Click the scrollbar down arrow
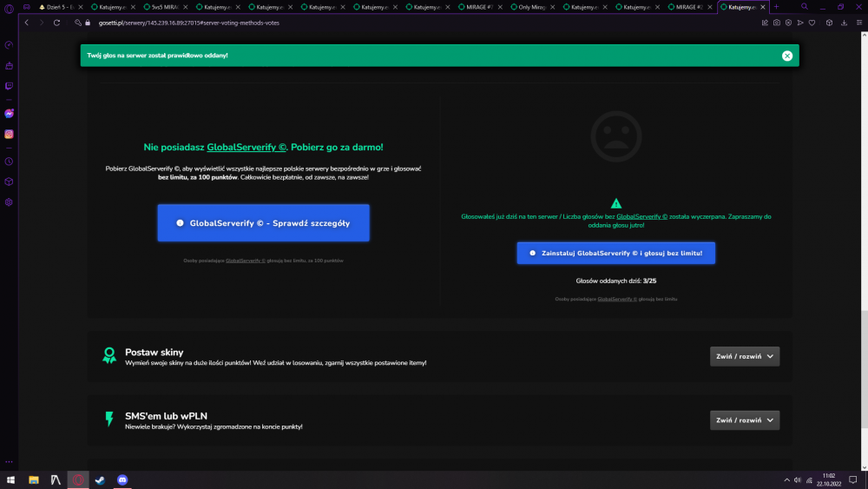Image resolution: width=868 pixels, height=489 pixels. pos(865,466)
